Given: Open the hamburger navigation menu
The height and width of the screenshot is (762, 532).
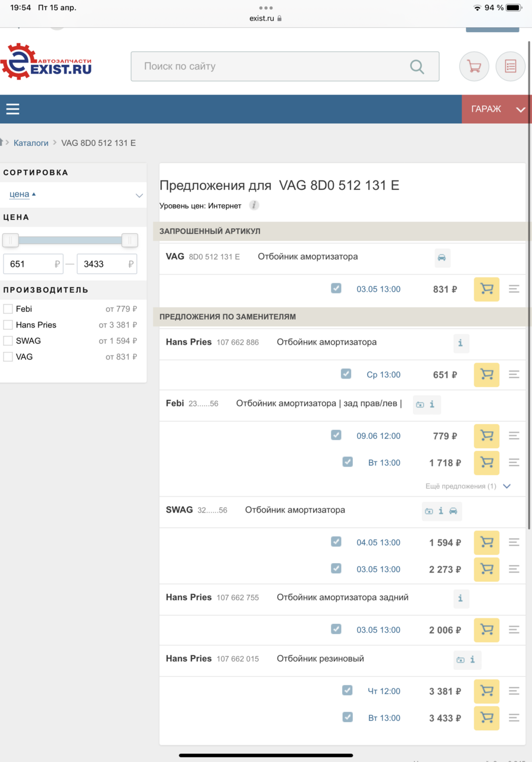Looking at the screenshot, I should [x=12, y=109].
